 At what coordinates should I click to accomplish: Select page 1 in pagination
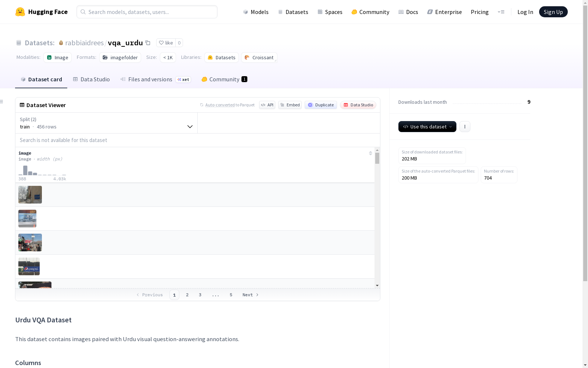coord(174,295)
